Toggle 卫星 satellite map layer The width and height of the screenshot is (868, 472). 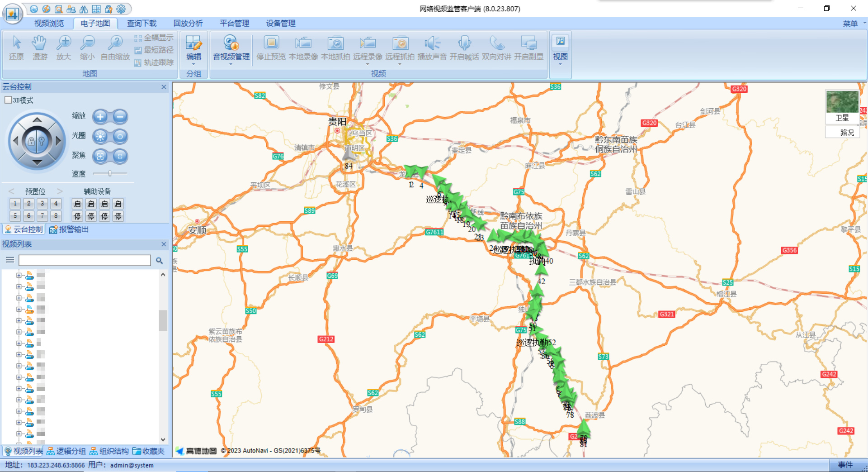842,107
